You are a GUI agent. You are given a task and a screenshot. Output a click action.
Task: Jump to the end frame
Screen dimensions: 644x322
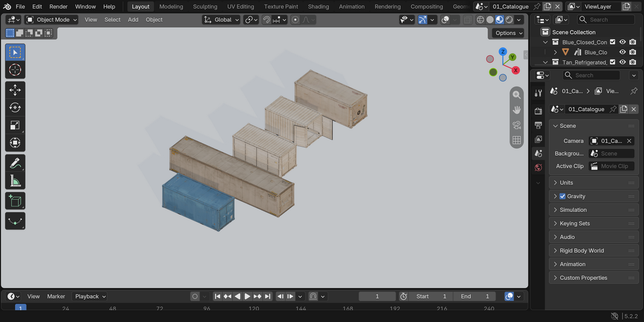[267, 296]
